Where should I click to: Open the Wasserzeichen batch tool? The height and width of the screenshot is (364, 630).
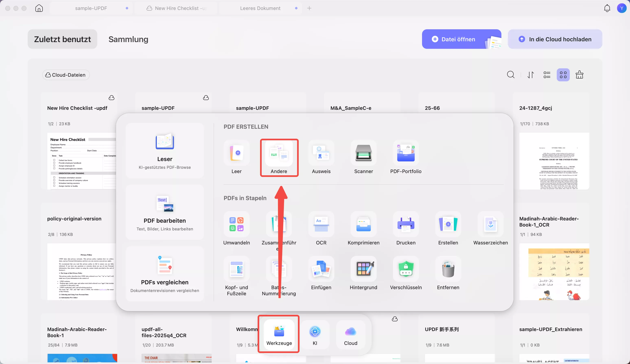click(490, 224)
